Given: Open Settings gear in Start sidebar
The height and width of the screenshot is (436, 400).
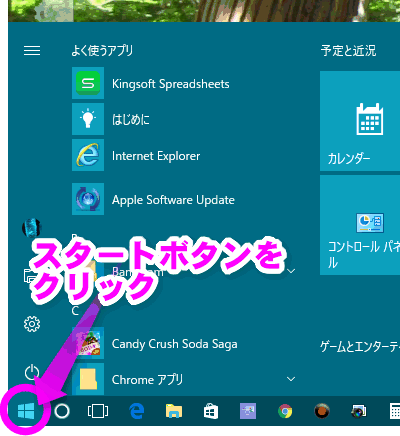Looking at the screenshot, I should point(32,324).
